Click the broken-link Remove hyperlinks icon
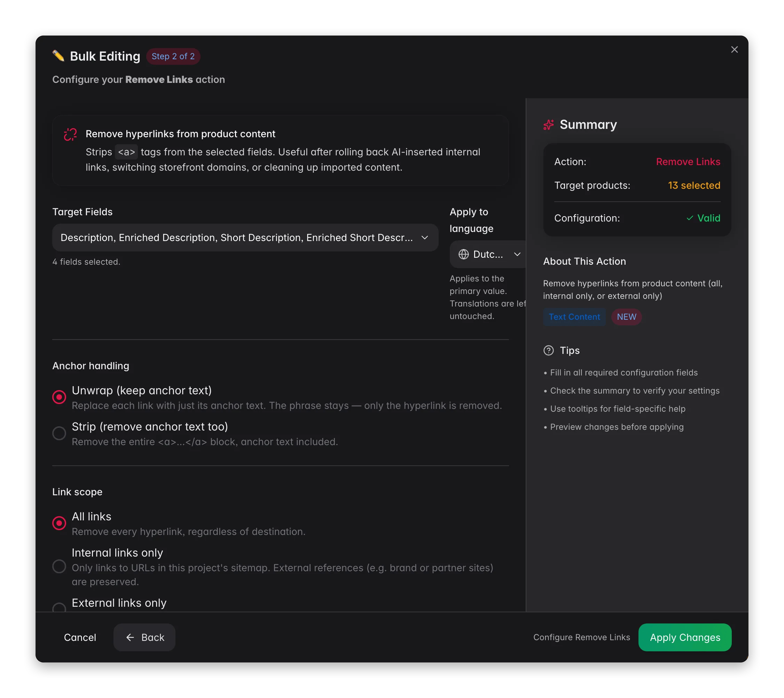Screen dimensions: 784x698 [x=70, y=134]
